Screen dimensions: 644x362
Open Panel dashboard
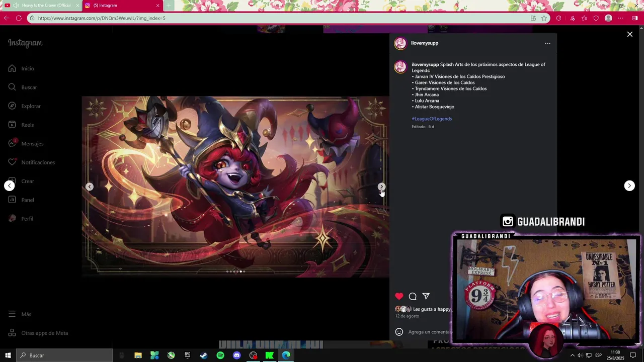click(x=21, y=200)
